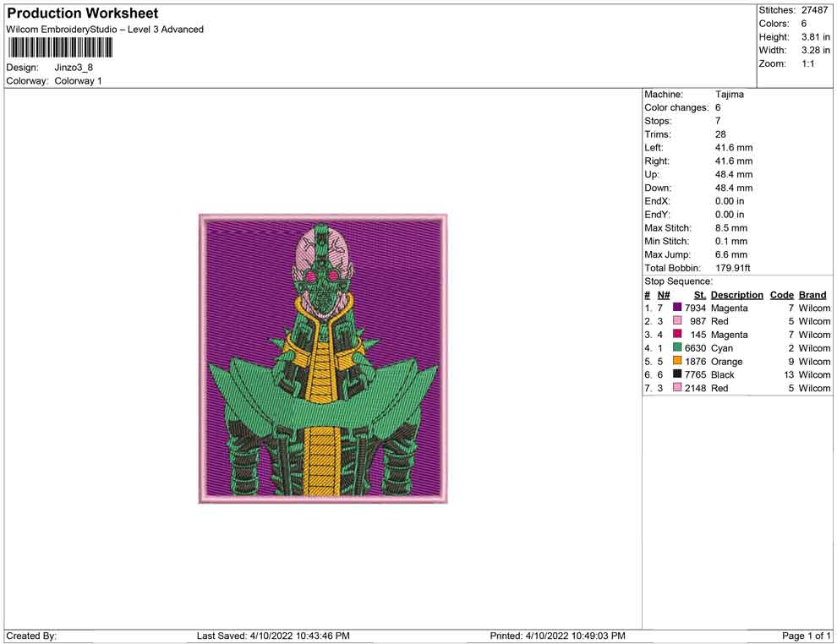Click the Max Stitch value 8.5 mm
This screenshot has width=837, height=644.
pos(731,228)
